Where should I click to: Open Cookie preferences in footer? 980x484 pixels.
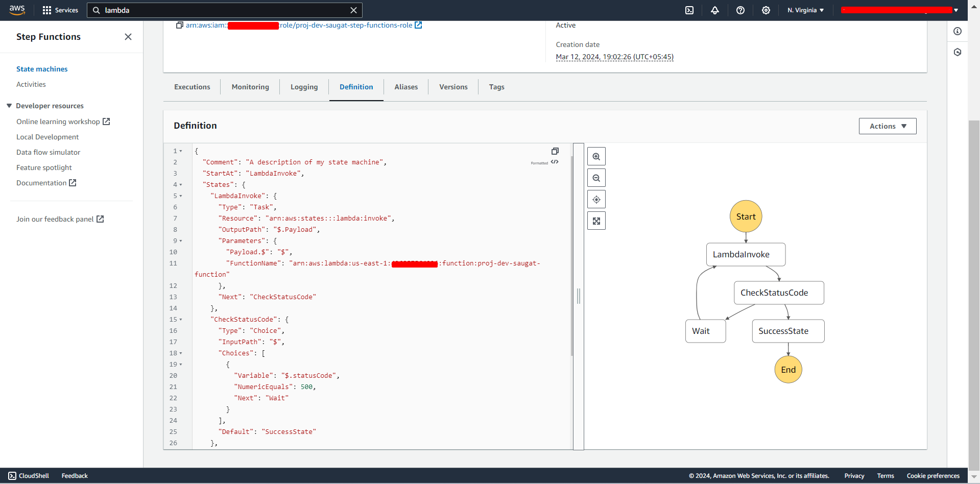coord(933,476)
